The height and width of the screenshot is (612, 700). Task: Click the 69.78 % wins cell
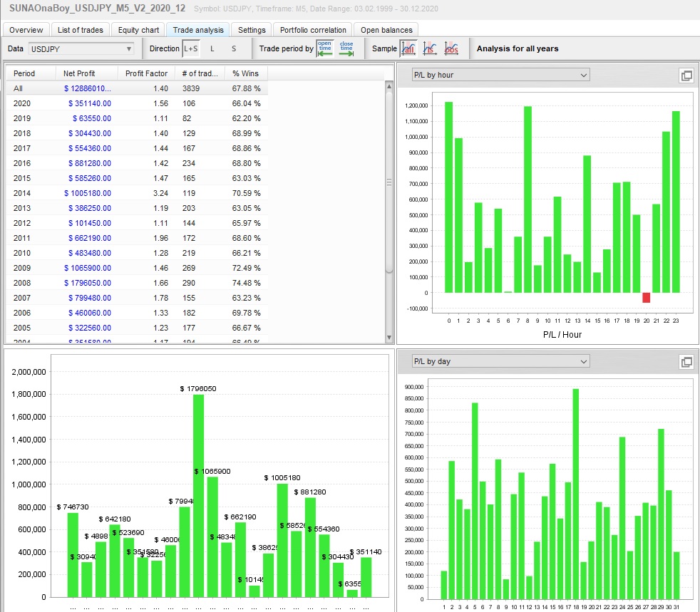click(x=246, y=313)
